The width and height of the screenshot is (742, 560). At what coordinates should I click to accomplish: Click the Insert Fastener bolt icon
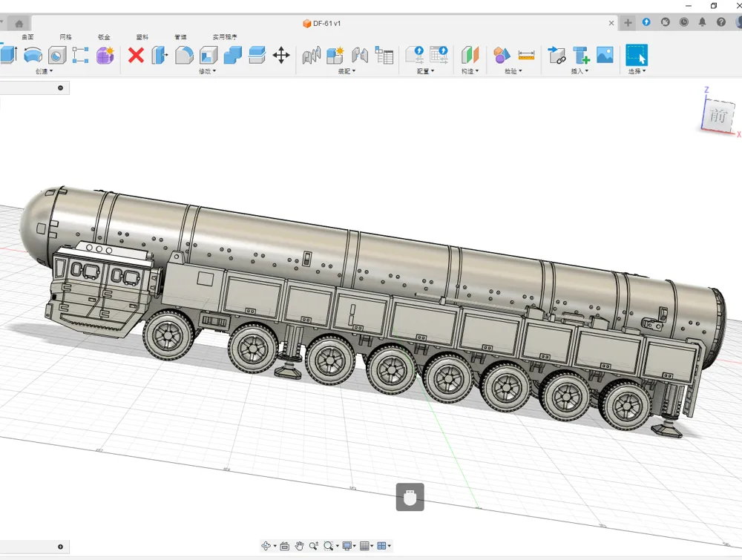[581, 56]
